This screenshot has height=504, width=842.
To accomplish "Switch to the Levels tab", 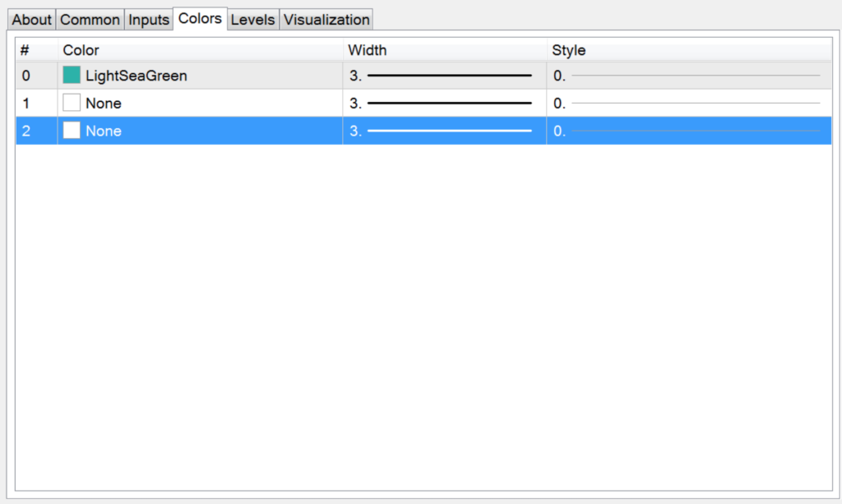I will [x=252, y=20].
